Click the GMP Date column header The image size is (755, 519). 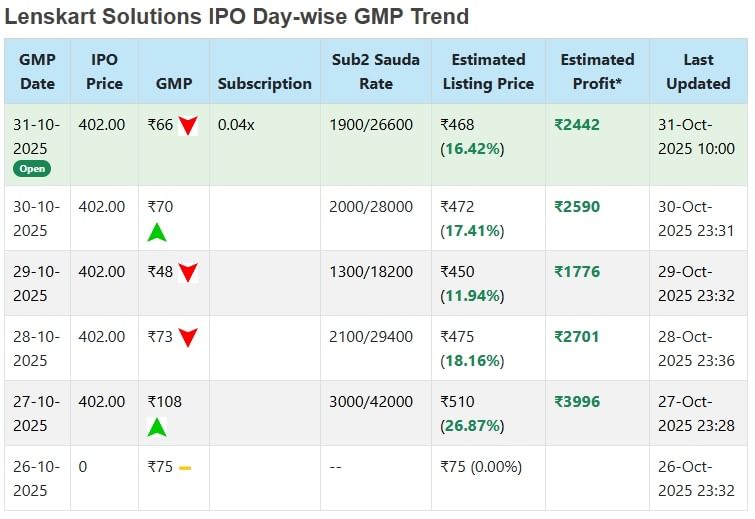pos(37,71)
